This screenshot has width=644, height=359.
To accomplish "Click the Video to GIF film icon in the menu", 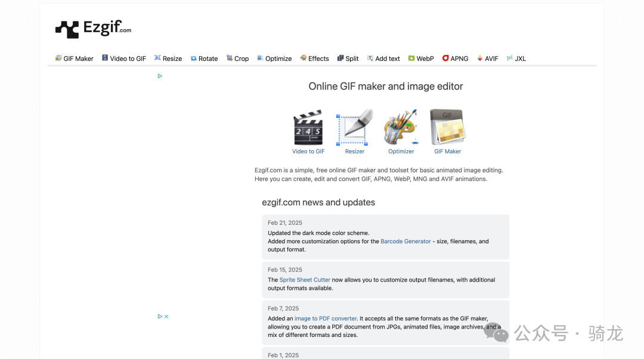I will [x=105, y=58].
